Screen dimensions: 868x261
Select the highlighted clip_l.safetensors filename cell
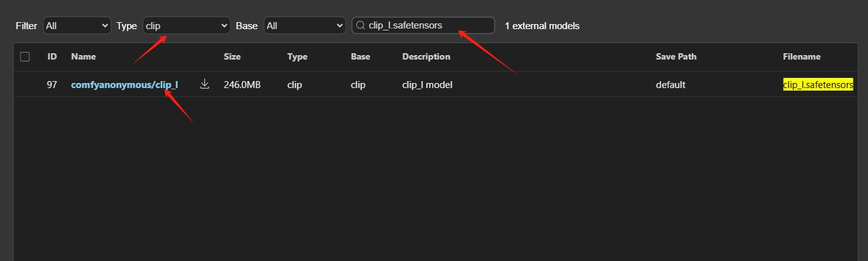click(x=818, y=85)
